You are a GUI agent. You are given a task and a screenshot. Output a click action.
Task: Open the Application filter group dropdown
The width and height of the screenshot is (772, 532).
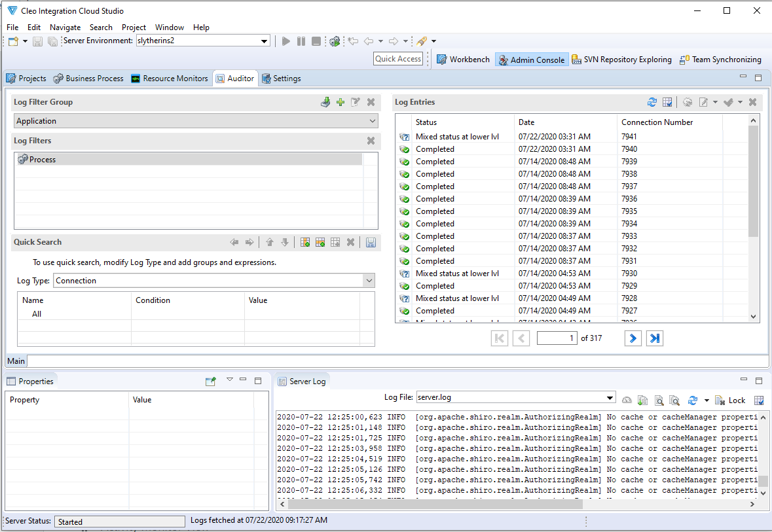[x=196, y=121]
